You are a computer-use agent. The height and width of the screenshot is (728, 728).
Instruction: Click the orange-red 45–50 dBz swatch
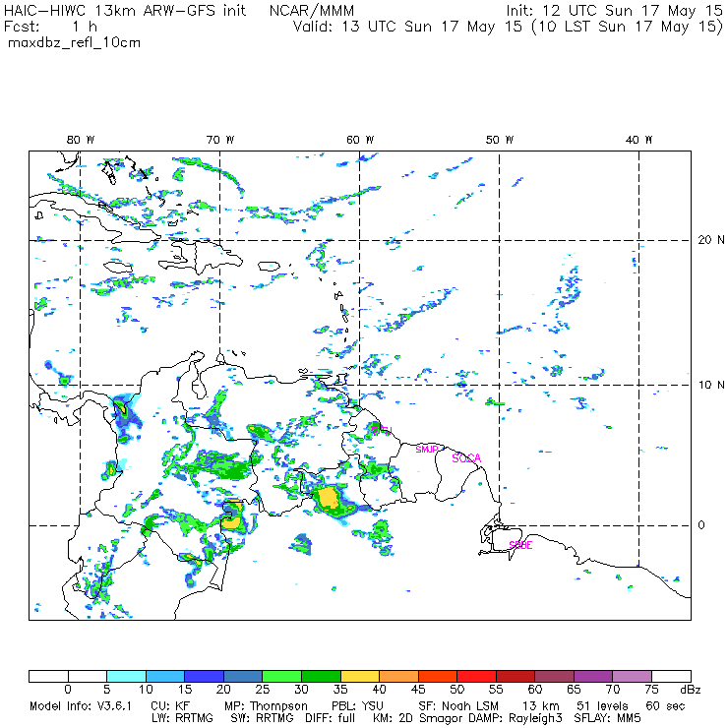438,676
